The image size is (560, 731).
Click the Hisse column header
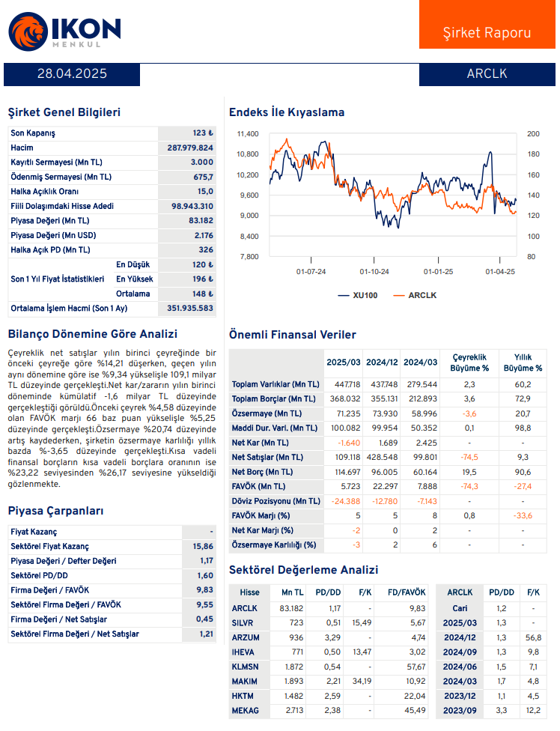249,592
